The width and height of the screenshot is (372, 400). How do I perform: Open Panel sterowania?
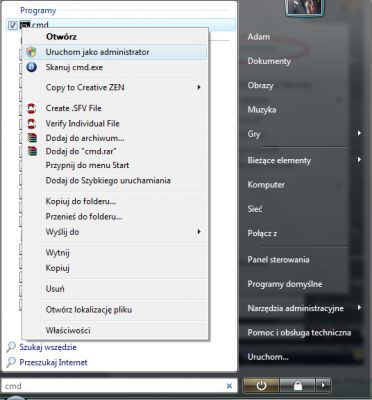click(278, 260)
